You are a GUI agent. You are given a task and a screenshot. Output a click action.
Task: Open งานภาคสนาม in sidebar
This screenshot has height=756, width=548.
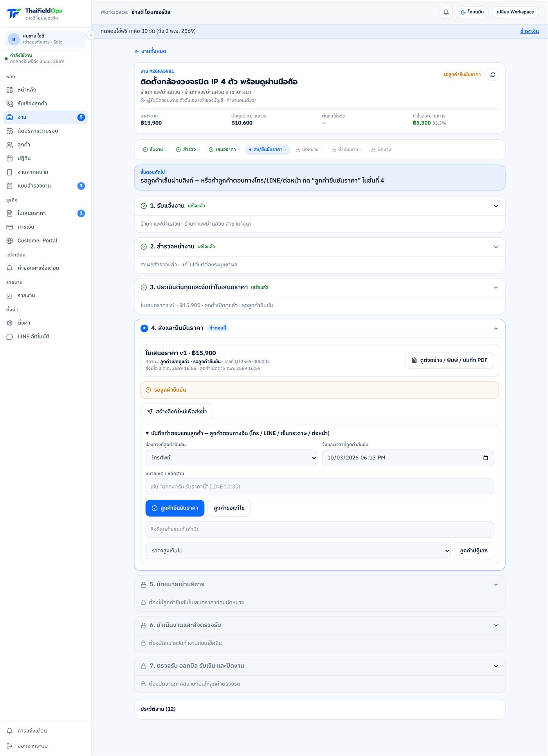pos(45,172)
